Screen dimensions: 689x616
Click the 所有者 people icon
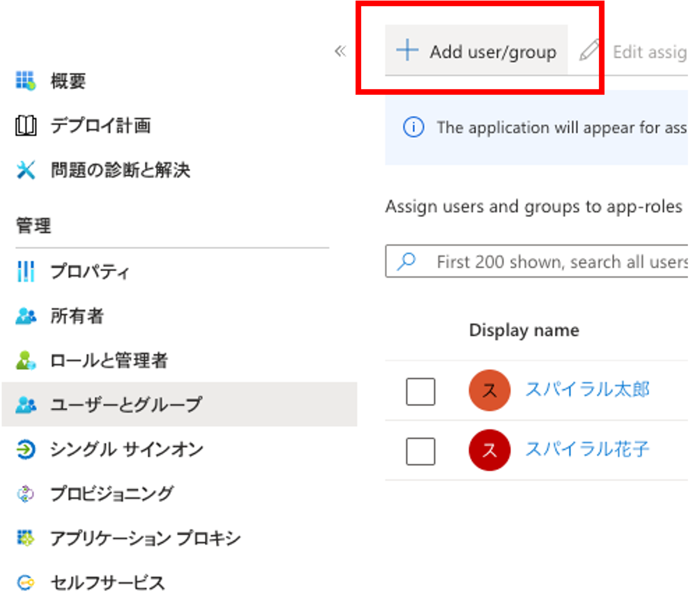pos(26,316)
